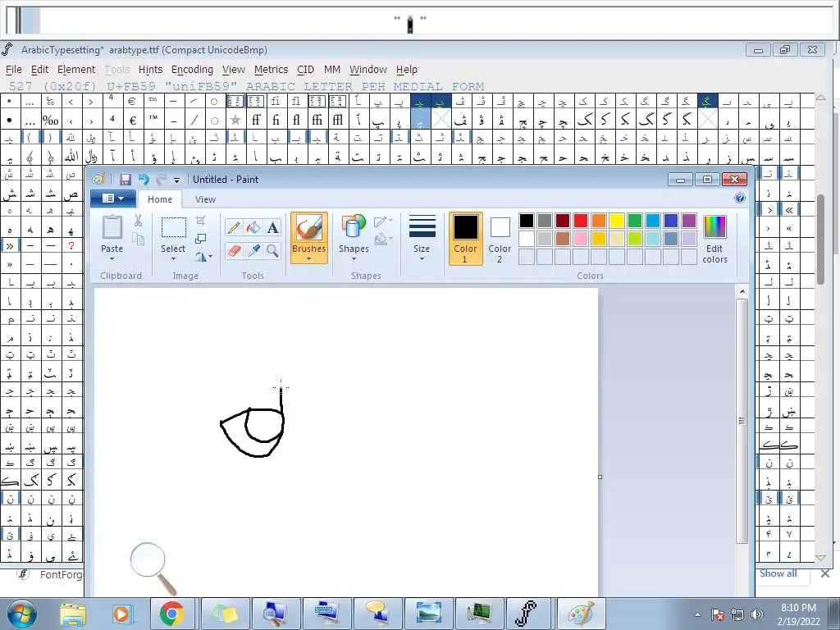Open FontForge MM menu
The height and width of the screenshot is (630, 840).
pyautogui.click(x=331, y=70)
